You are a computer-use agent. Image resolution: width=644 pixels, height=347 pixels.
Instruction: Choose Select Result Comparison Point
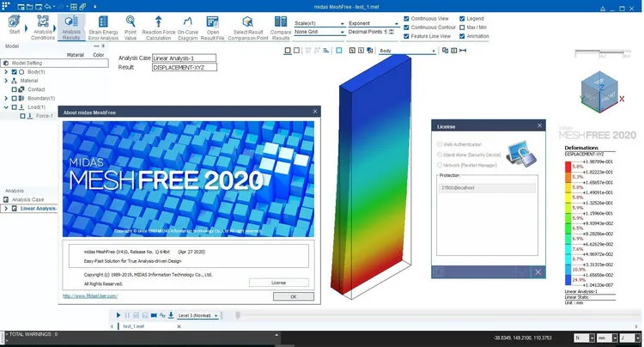pyautogui.click(x=247, y=28)
